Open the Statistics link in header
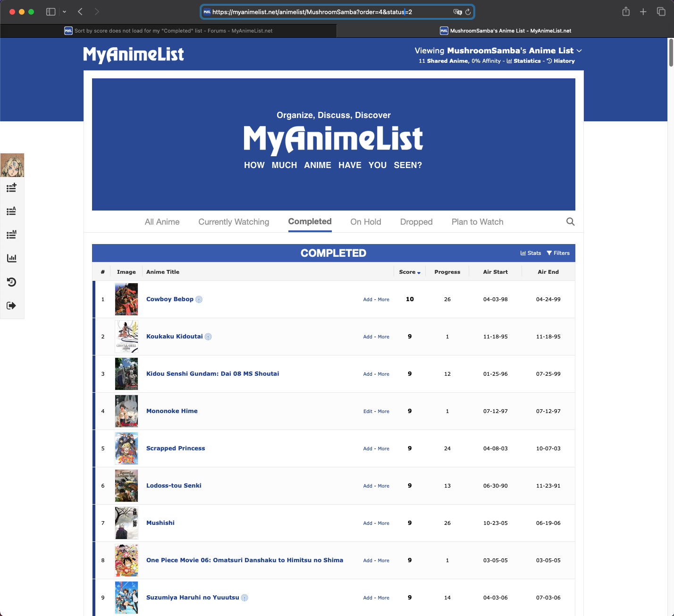This screenshot has height=616, width=674. pyautogui.click(x=524, y=61)
